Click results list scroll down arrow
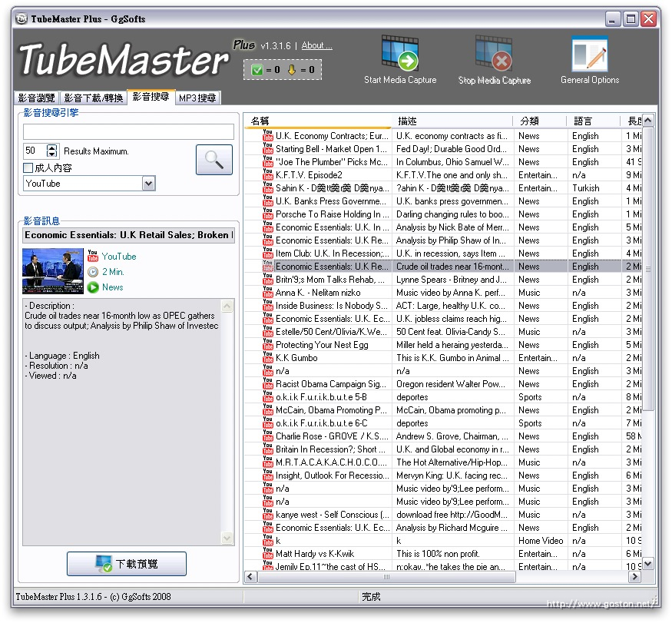Screen dimensions: 672x623 pos(648,564)
